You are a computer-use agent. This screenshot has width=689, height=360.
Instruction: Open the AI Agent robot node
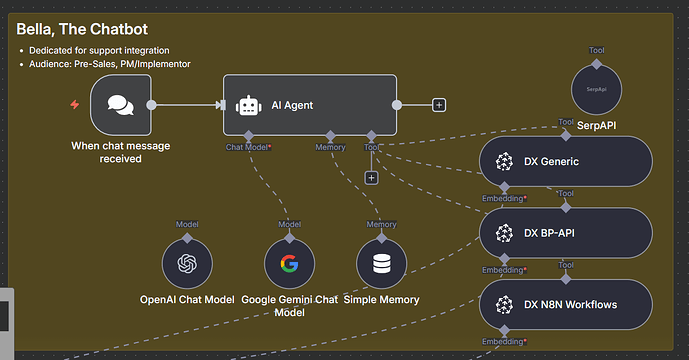[310, 105]
